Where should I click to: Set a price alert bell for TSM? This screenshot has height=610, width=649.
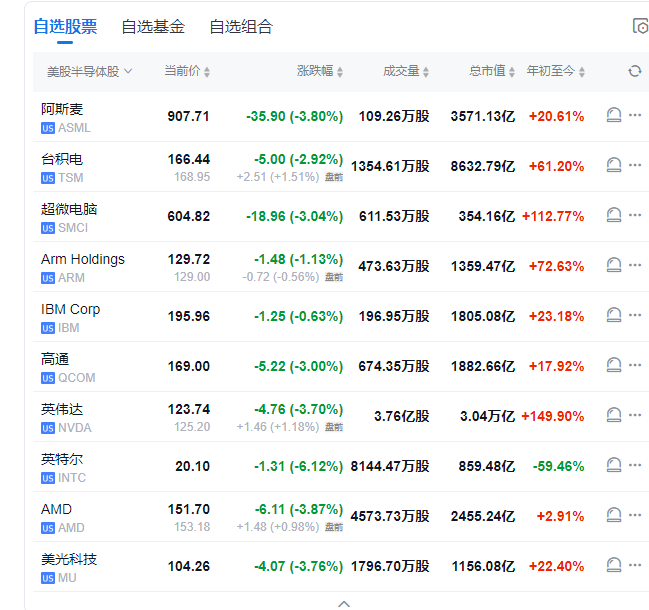click(x=614, y=165)
